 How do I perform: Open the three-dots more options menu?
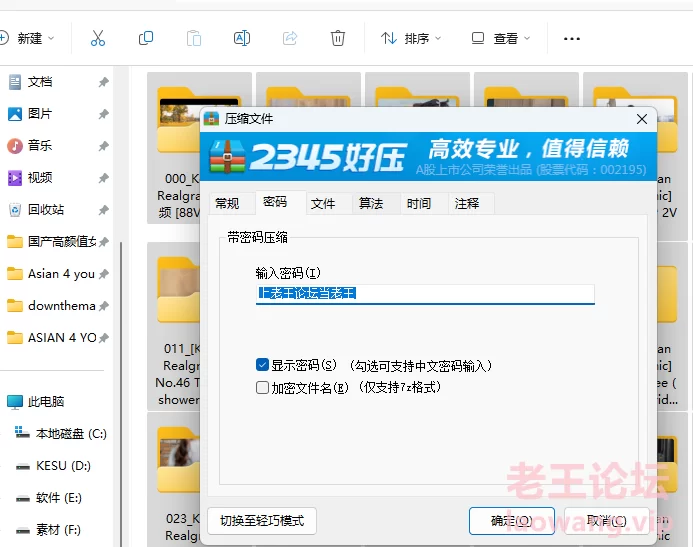click(571, 39)
